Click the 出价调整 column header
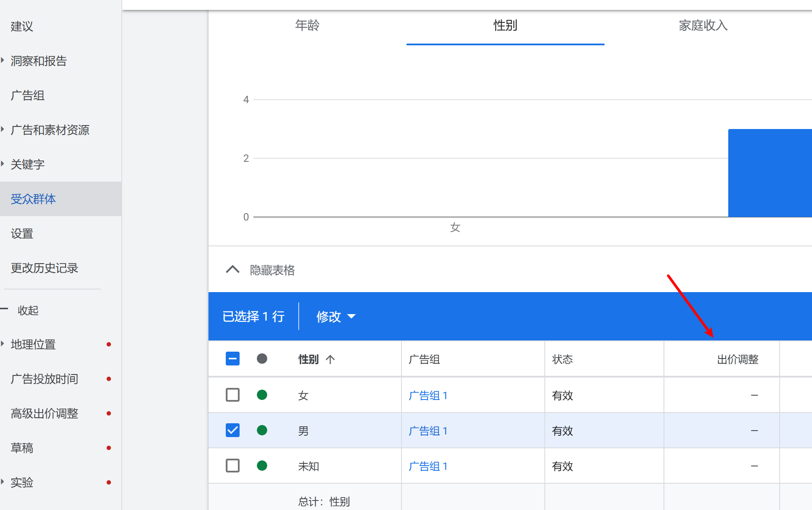Image resolution: width=812 pixels, height=510 pixels. click(737, 359)
